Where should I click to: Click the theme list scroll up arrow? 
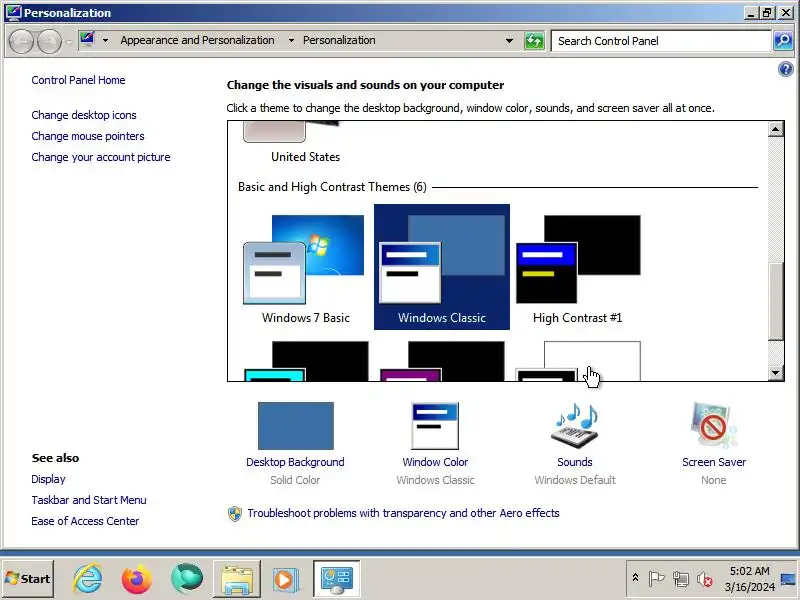[776, 129]
